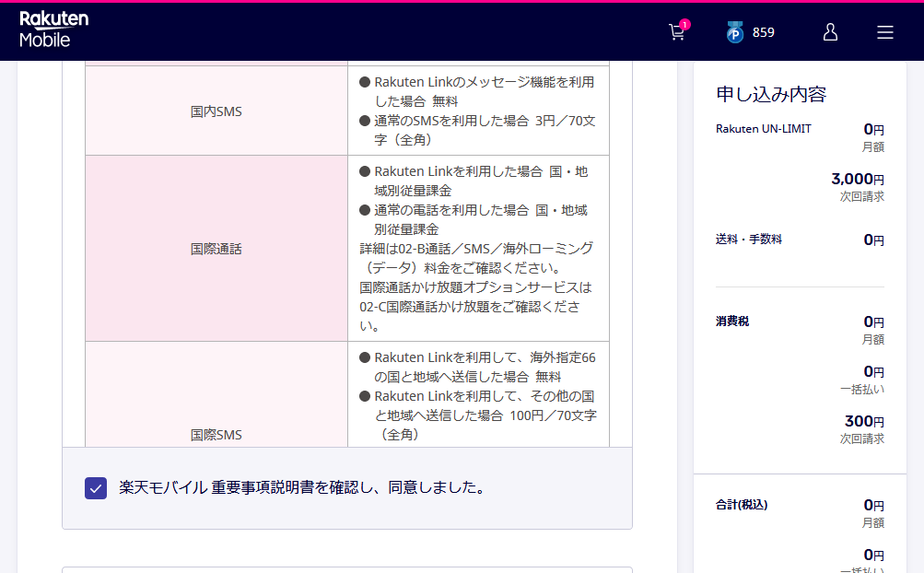Click the 合計(税込) label
Viewport: 924px width, 573px height.
pos(742,504)
